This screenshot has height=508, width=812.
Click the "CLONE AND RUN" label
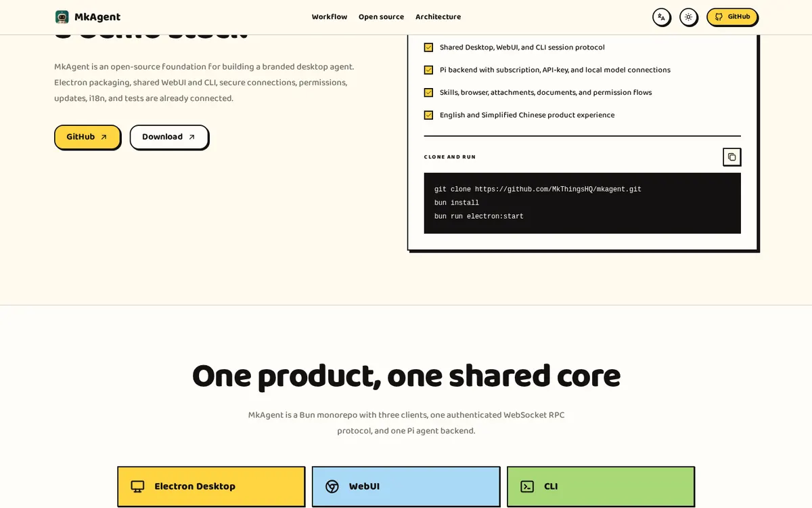[x=450, y=157]
